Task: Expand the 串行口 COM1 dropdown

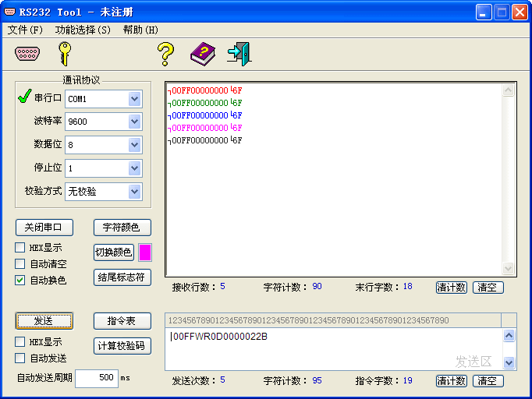Action: point(135,99)
